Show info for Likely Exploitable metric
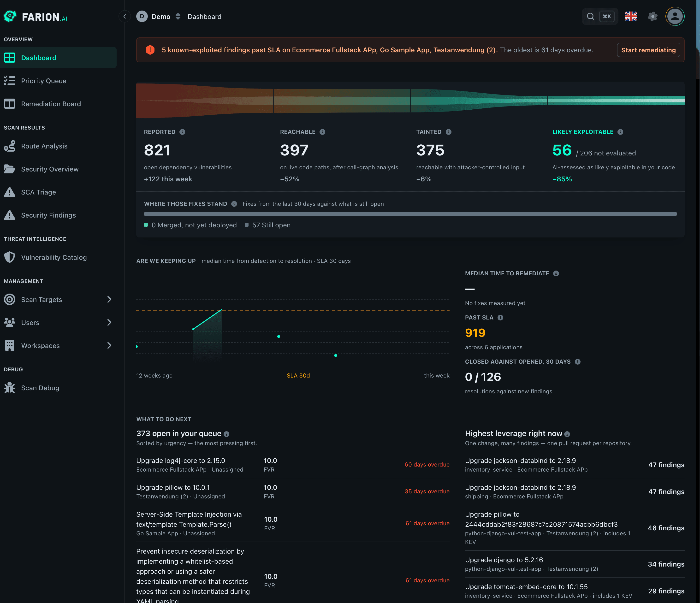700x603 pixels. [x=620, y=132]
